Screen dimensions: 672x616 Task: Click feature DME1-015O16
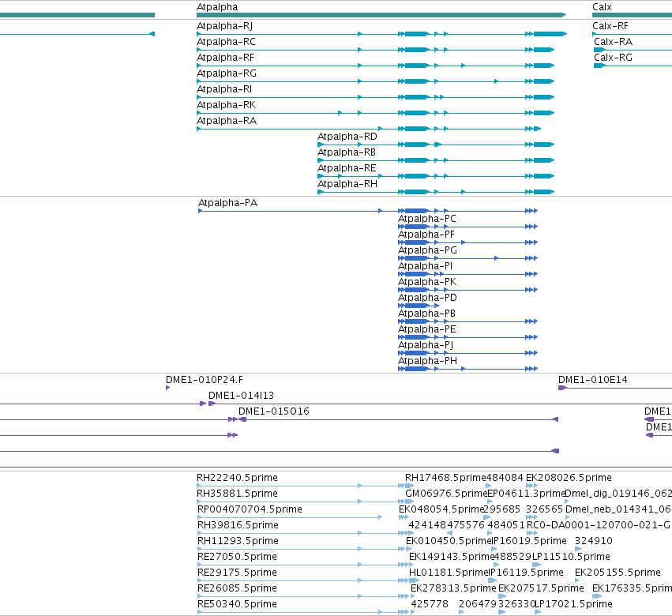point(273,412)
